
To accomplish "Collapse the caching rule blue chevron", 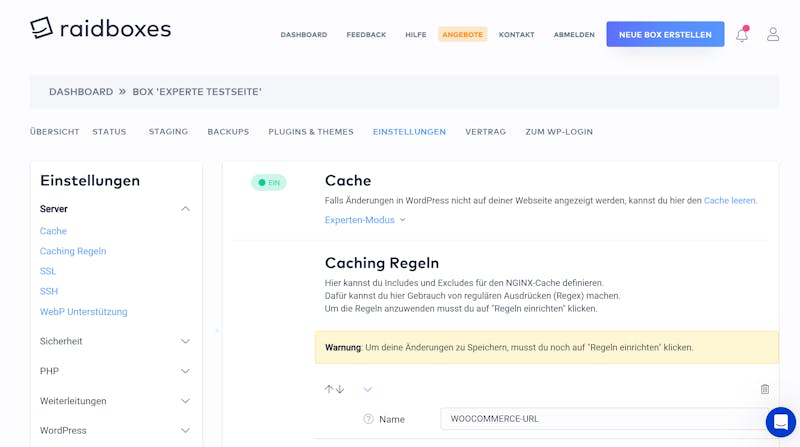I will pos(367,389).
